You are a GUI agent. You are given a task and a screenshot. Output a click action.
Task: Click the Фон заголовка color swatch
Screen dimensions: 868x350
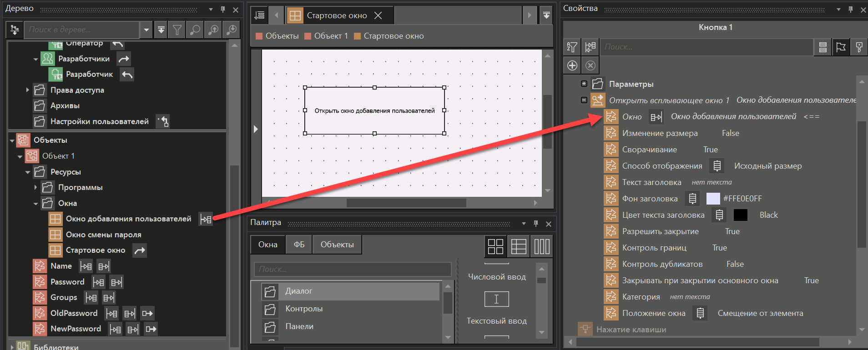[713, 199]
